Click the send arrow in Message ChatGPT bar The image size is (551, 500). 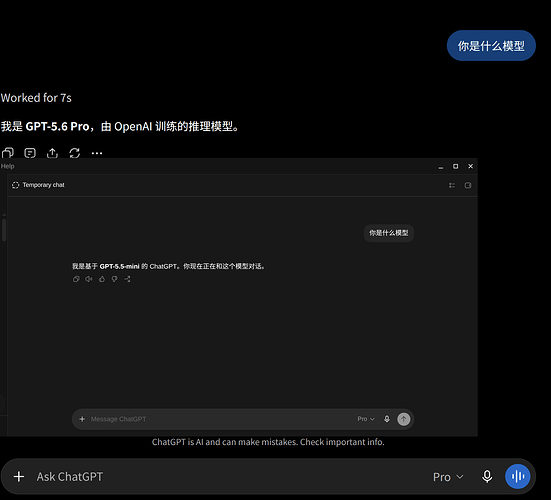click(403, 419)
